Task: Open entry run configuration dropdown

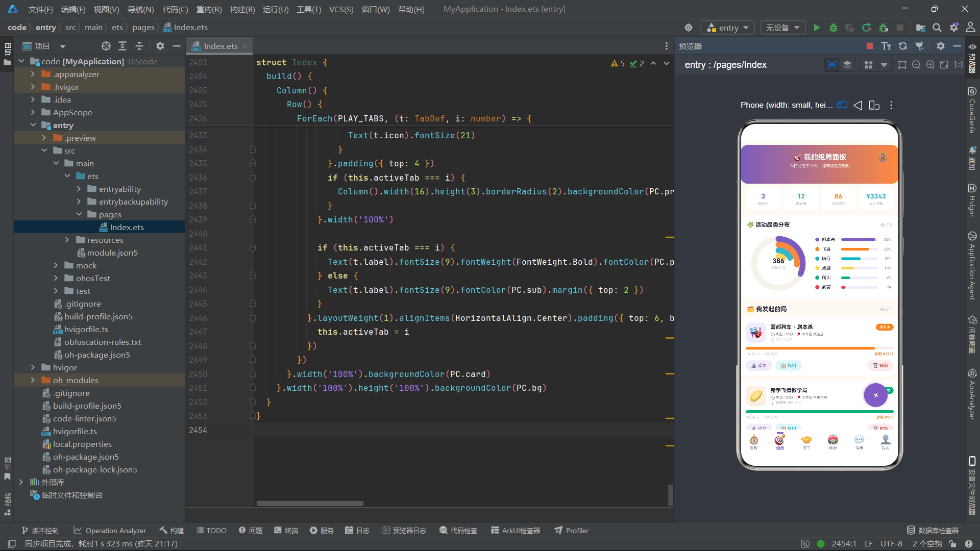Action: pyautogui.click(x=727, y=28)
